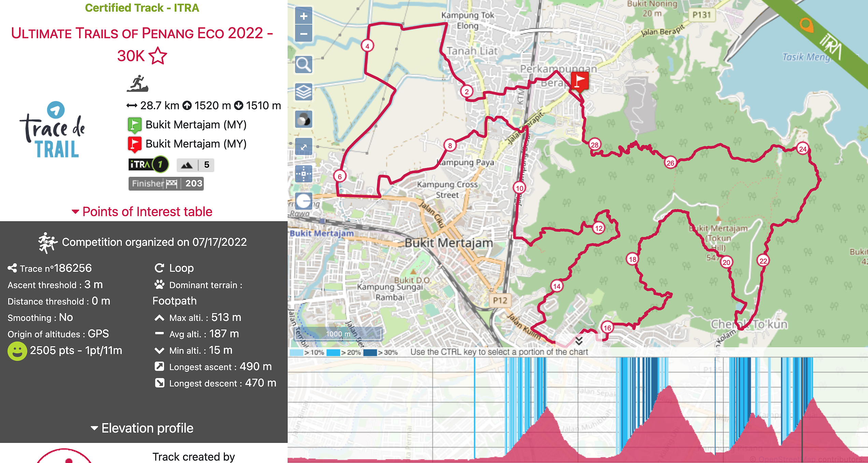Click the map search magnifier icon

(303, 65)
